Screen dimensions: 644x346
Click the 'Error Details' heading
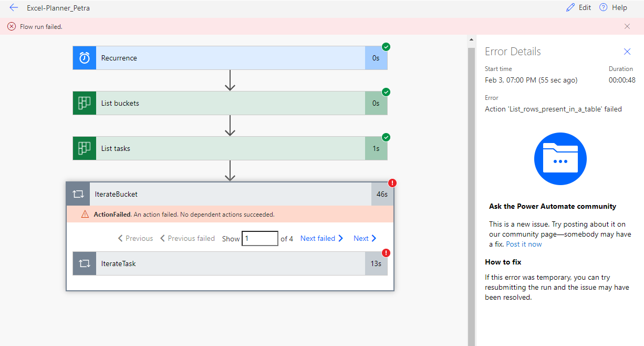(x=513, y=52)
